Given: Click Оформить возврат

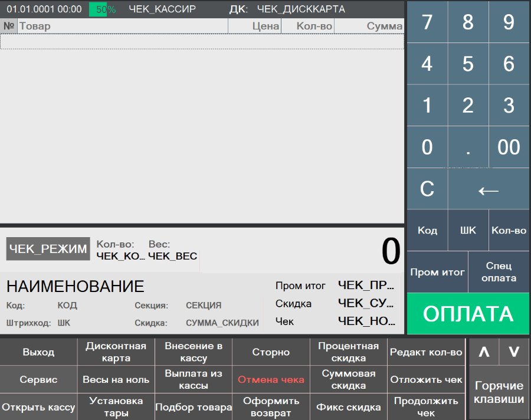Looking at the screenshot, I should pos(271,407).
